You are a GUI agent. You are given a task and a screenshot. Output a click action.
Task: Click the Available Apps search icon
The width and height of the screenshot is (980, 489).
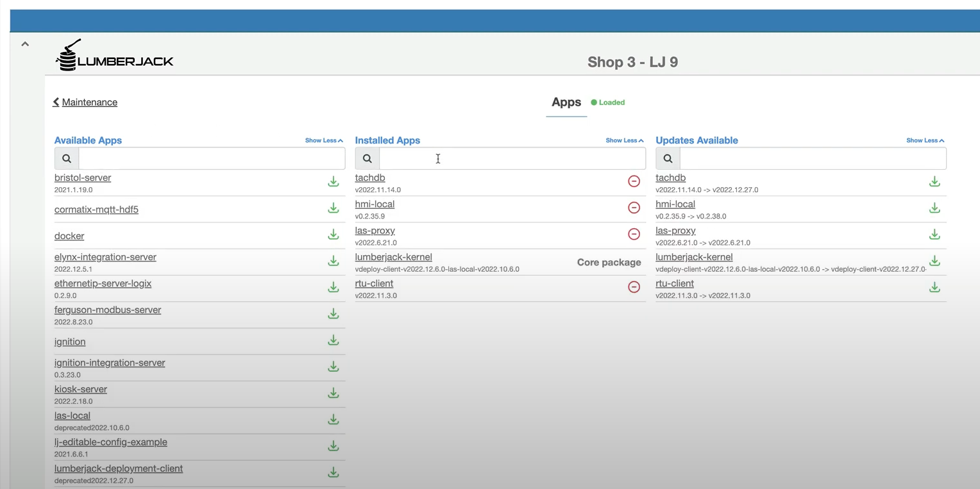point(67,158)
